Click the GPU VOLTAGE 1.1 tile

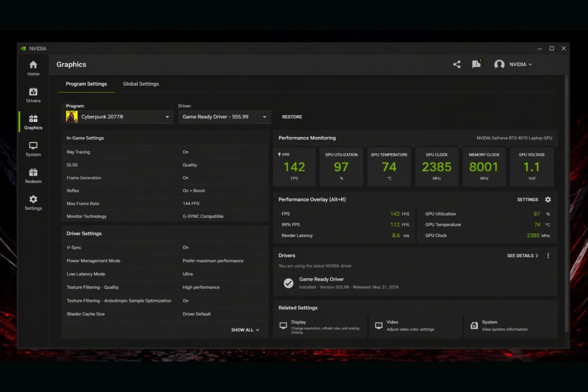532,167
